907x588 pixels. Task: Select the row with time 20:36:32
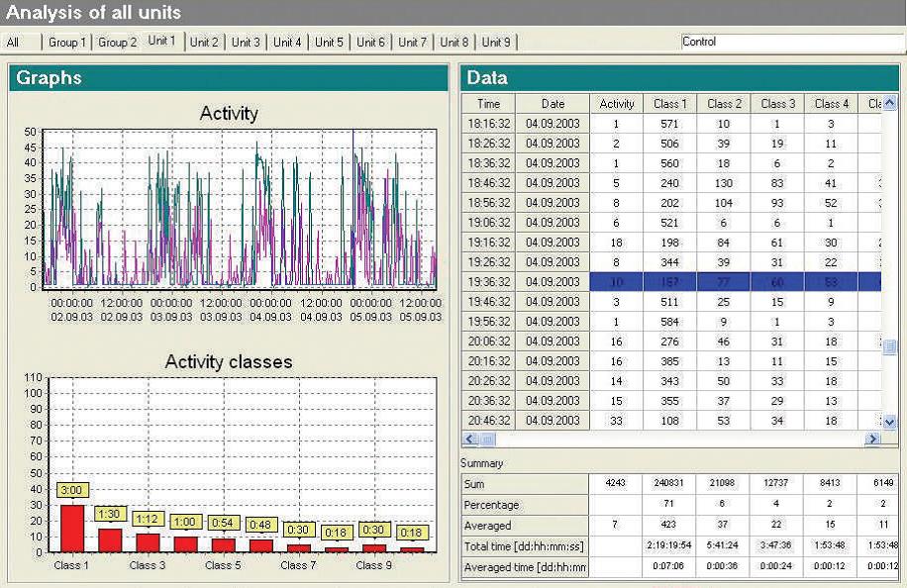pos(489,401)
